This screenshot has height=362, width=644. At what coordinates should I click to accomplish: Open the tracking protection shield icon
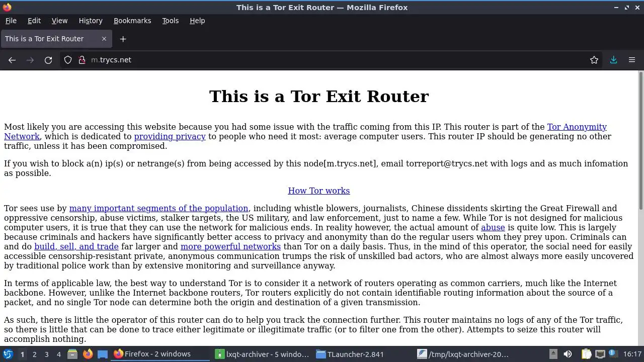tap(68, 60)
